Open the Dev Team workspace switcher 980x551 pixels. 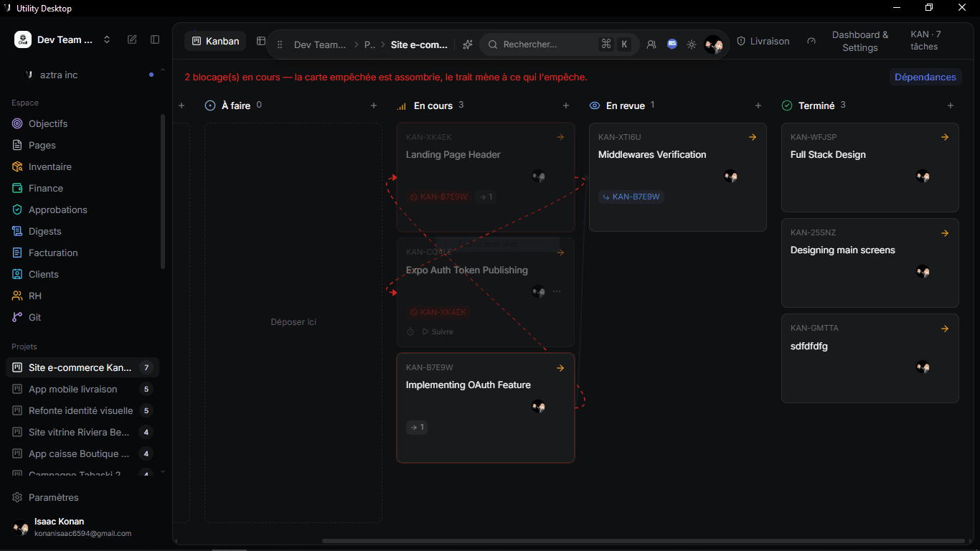tap(63, 39)
